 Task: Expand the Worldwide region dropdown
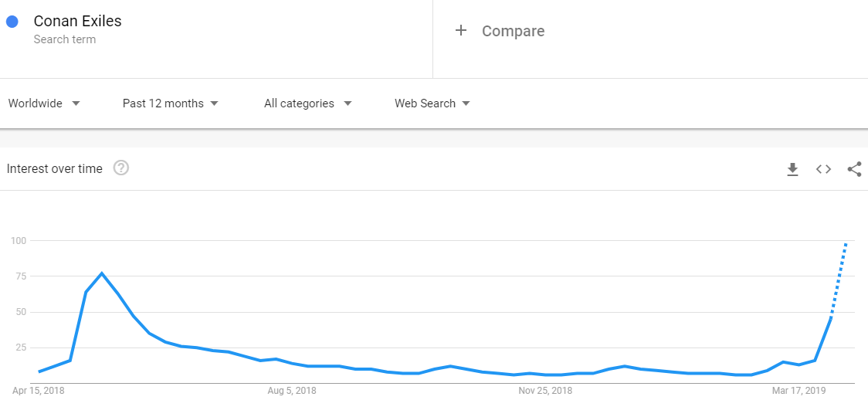point(44,103)
